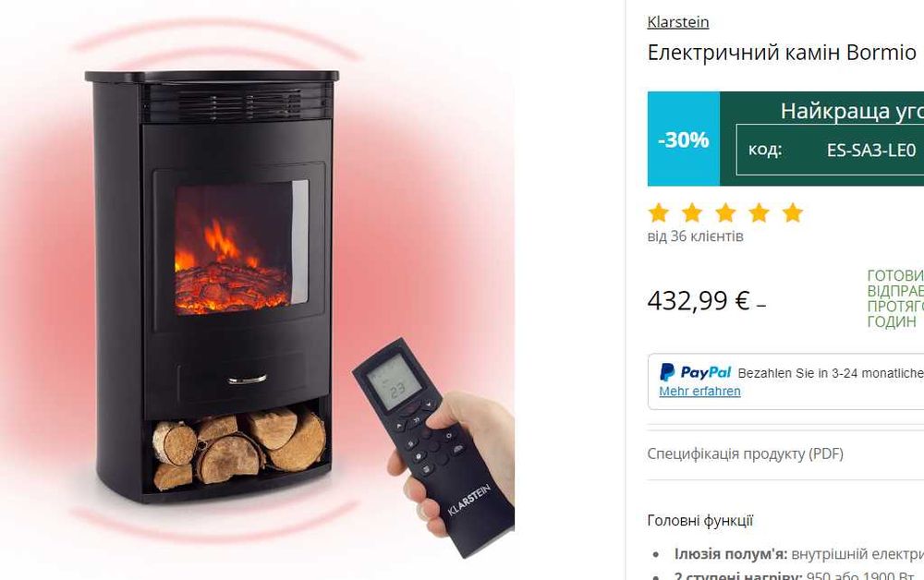Open the 'від 36 клієнтів' reviews link
The height and width of the screenshot is (580, 924).
pos(696,236)
